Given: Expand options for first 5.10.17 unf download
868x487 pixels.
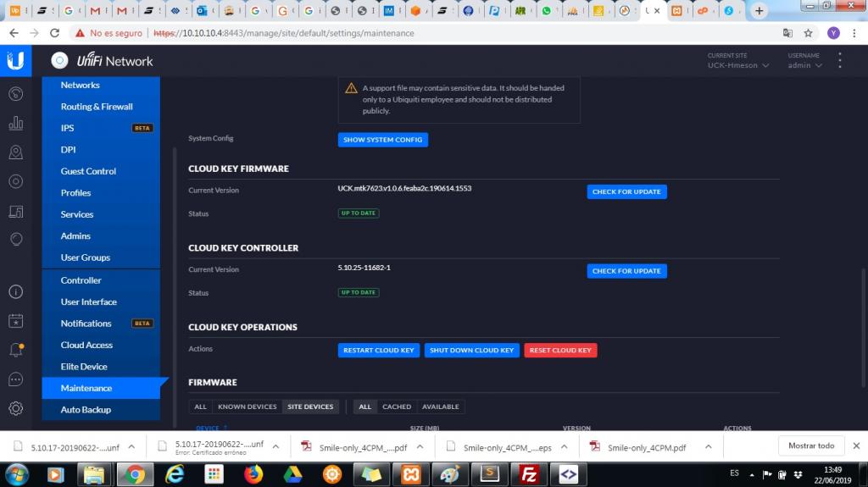Looking at the screenshot, I should (x=131, y=447).
